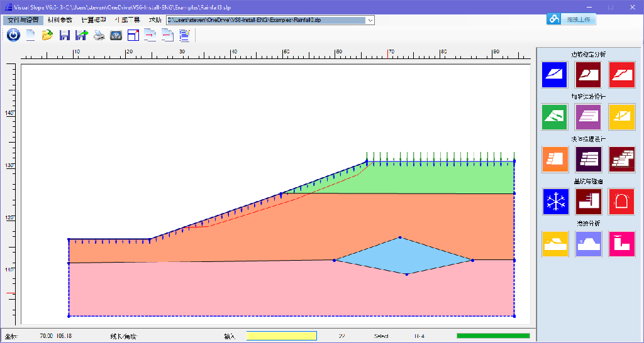This screenshot has height=343, width=644.
Task: Open the orange stepped wall design icon
Action: 555,160
